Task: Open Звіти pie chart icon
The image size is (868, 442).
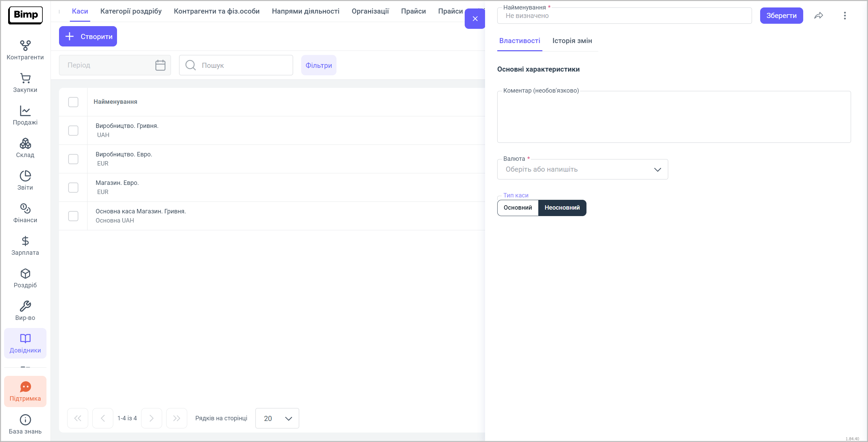Action: [x=25, y=176]
